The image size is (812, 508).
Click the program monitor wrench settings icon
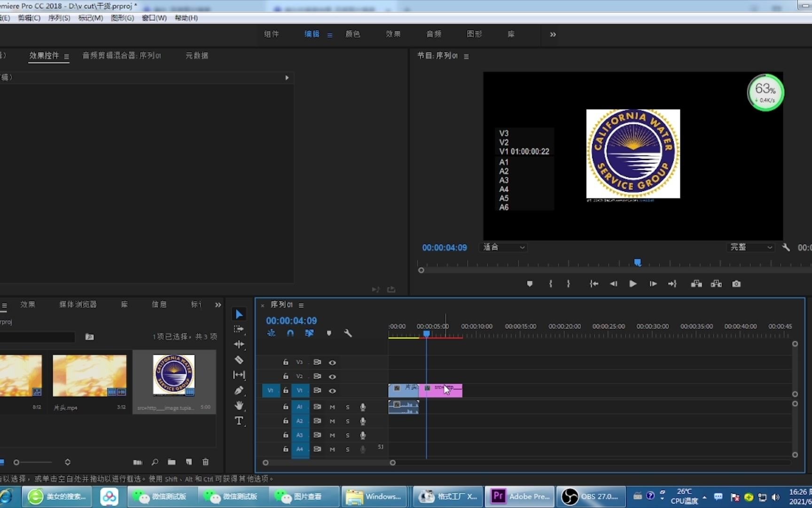(786, 247)
